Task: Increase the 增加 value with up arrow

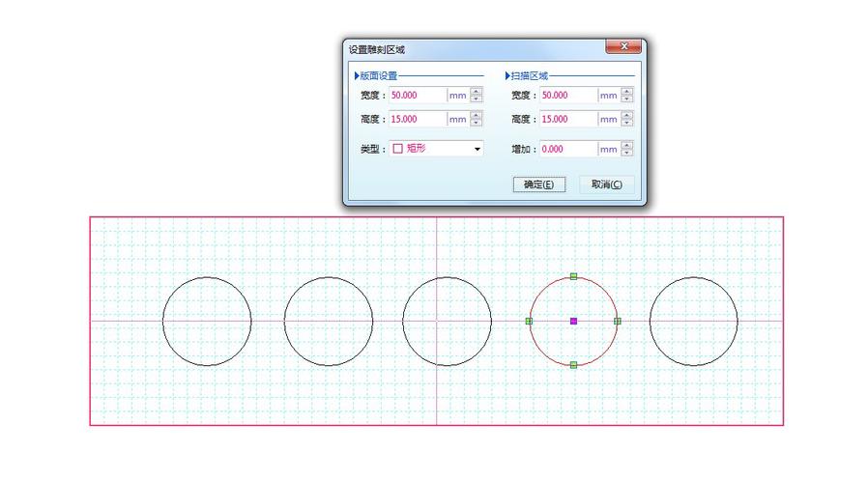Action: click(x=627, y=146)
